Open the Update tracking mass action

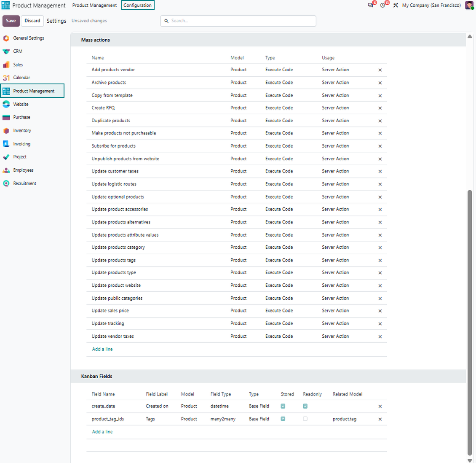click(x=108, y=323)
